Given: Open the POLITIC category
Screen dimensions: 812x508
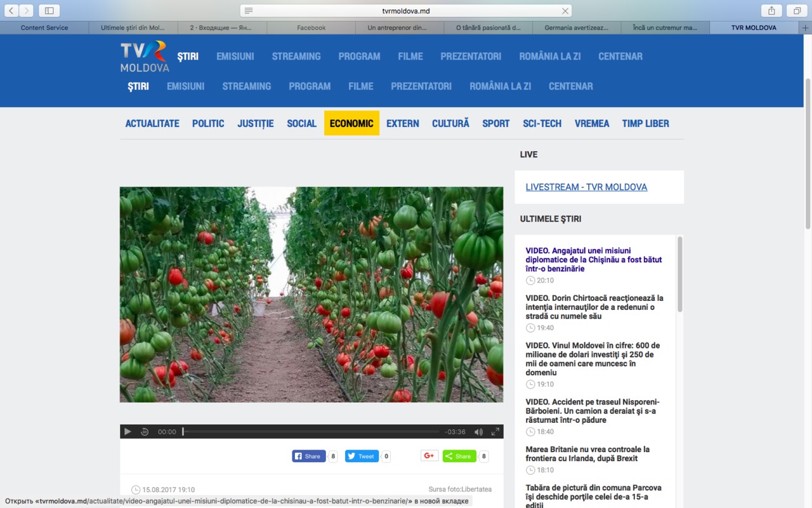Looking at the screenshot, I should pyautogui.click(x=208, y=123).
